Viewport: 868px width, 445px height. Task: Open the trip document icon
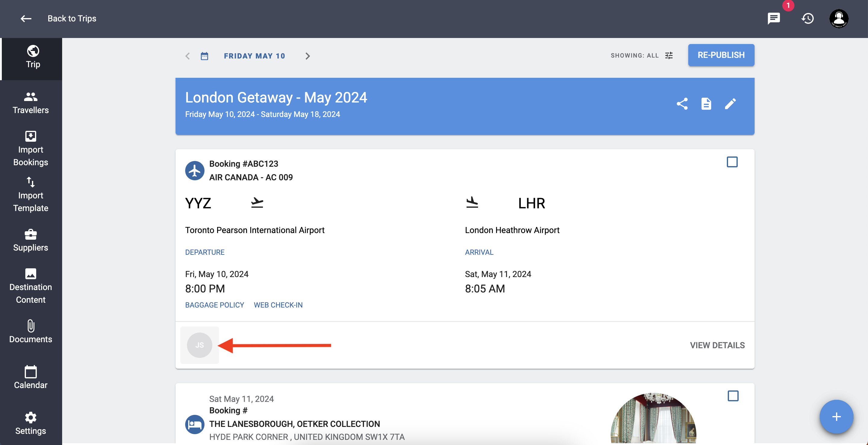(706, 104)
